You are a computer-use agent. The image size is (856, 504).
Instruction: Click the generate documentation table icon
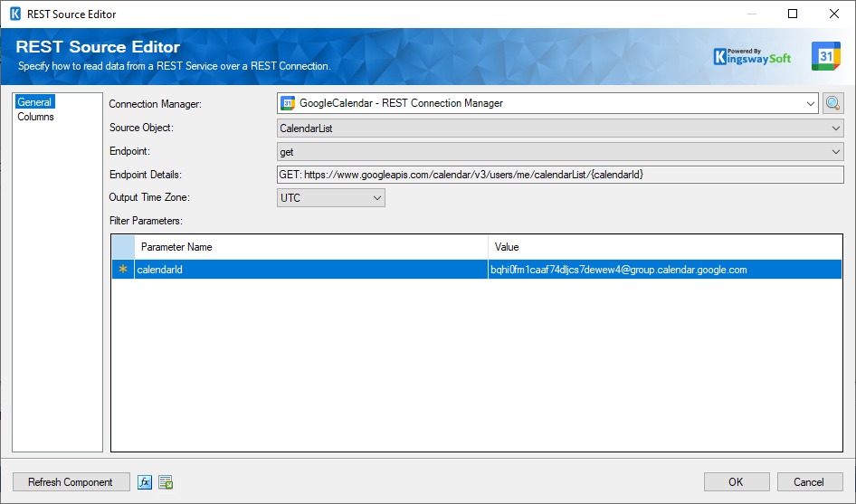click(x=166, y=482)
